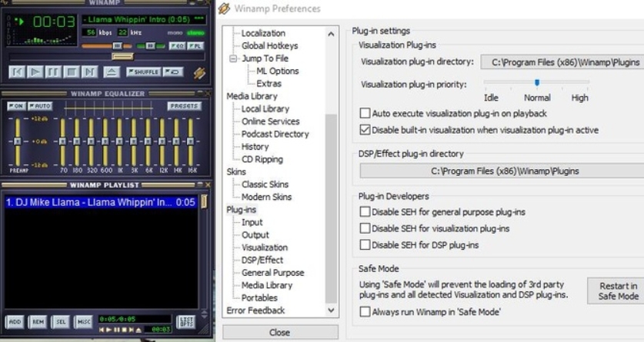Click the green balance slider in main window
Viewport: 644px width, 342px height.
pos(150,46)
